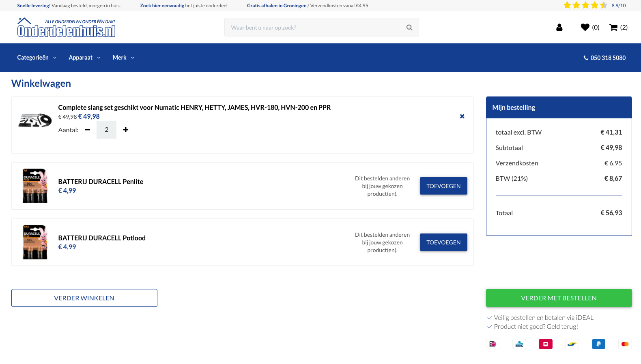Click the Mastercard payment icon
The image size is (641, 364).
(x=625, y=344)
